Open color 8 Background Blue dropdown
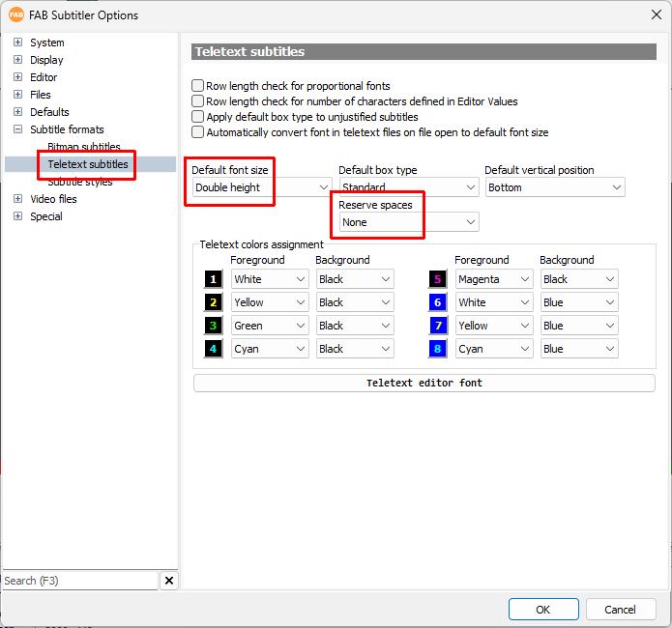The height and width of the screenshot is (628, 672). (x=579, y=349)
